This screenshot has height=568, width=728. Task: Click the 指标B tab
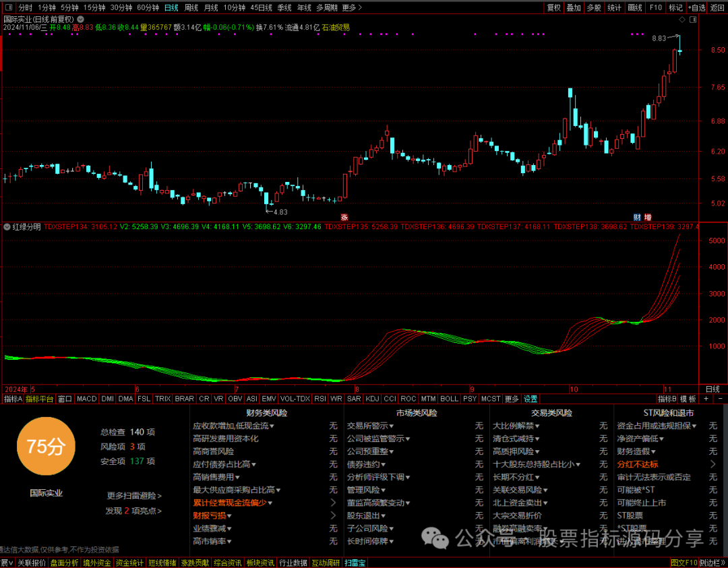[x=667, y=399]
